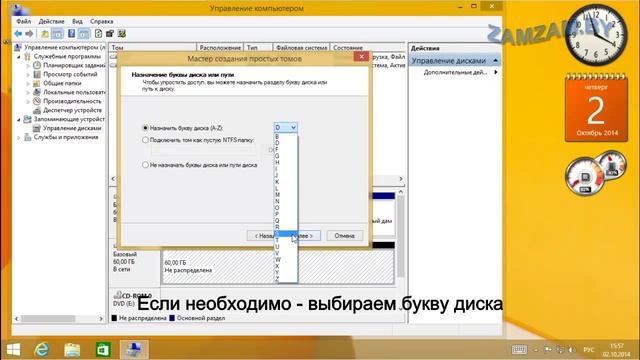Choose letter M in the drive list
640x360 pixels.
286,195
